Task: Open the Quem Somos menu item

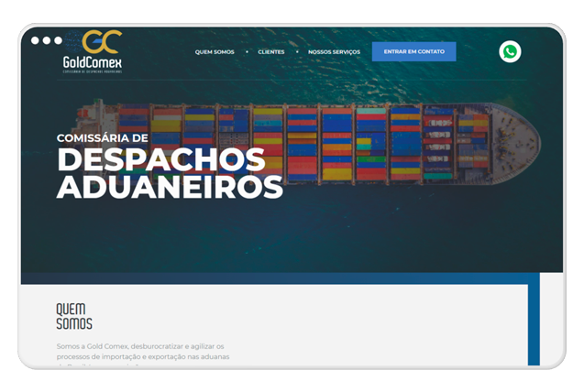Action: 215,52
